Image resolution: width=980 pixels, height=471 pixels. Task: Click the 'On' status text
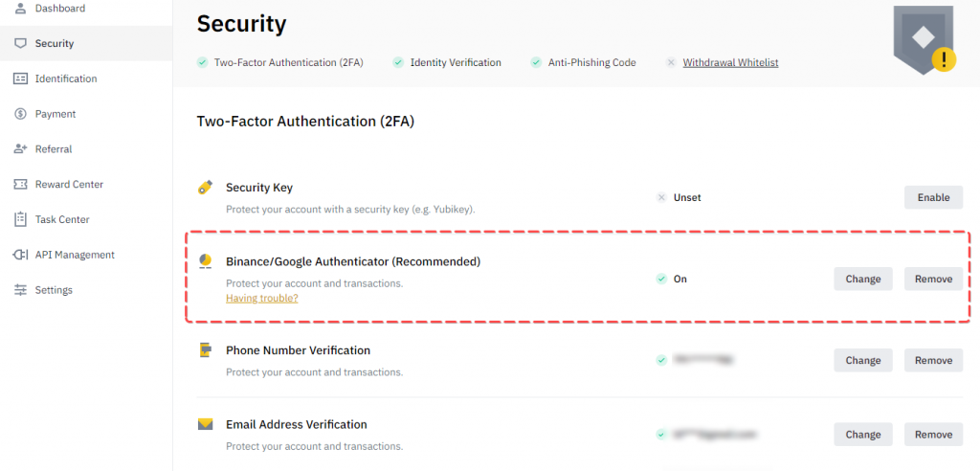(x=680, y=279)
